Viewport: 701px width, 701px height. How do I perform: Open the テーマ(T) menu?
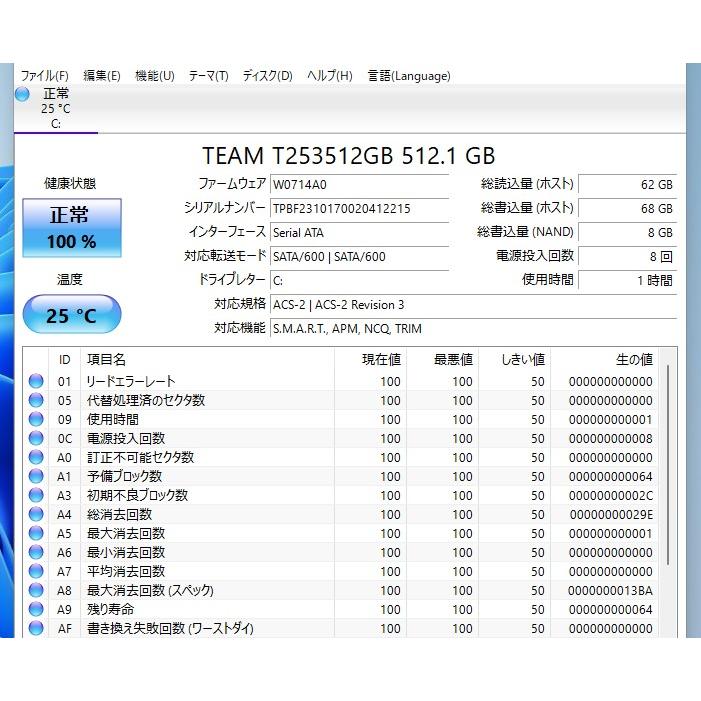pyautogui.click(x=208, y=76)
